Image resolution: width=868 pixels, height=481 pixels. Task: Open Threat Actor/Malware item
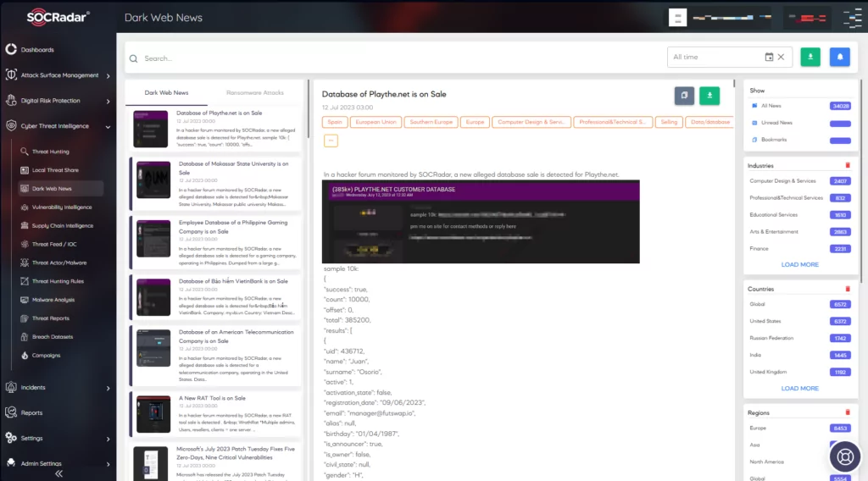tap(58, 263)
